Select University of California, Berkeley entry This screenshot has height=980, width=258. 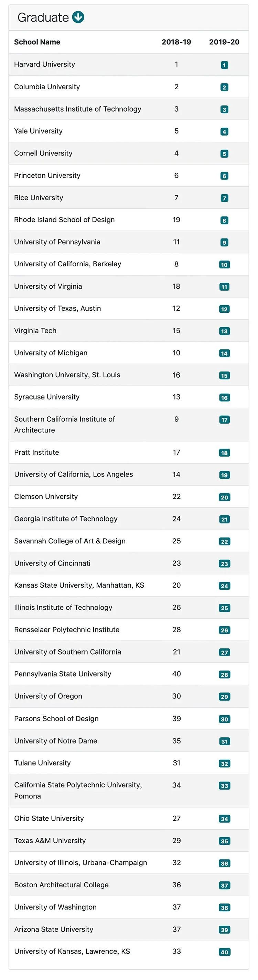point(67,264)
